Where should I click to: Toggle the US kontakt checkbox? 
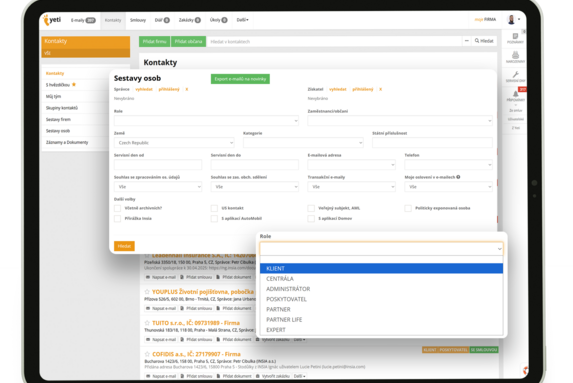(x=214, y=208)
